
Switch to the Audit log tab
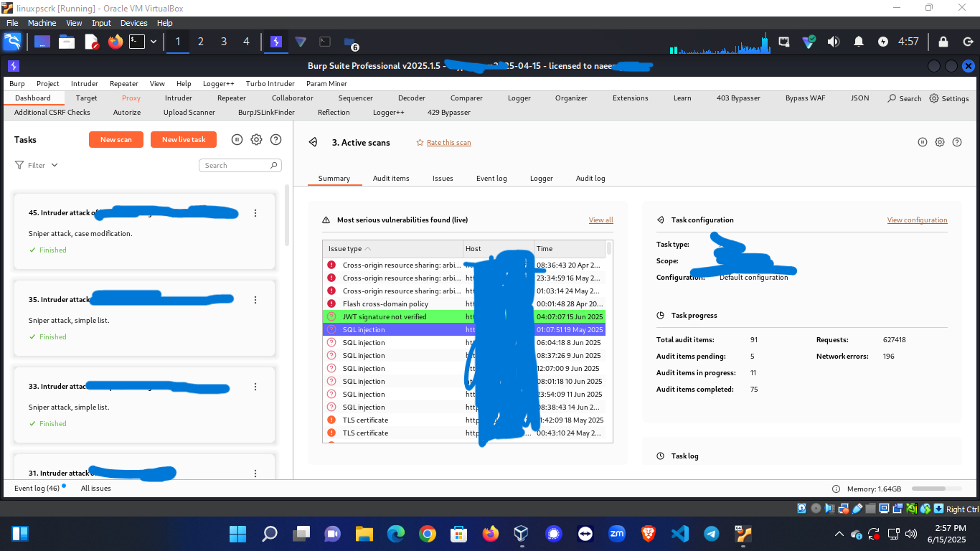tap(590, 178)
